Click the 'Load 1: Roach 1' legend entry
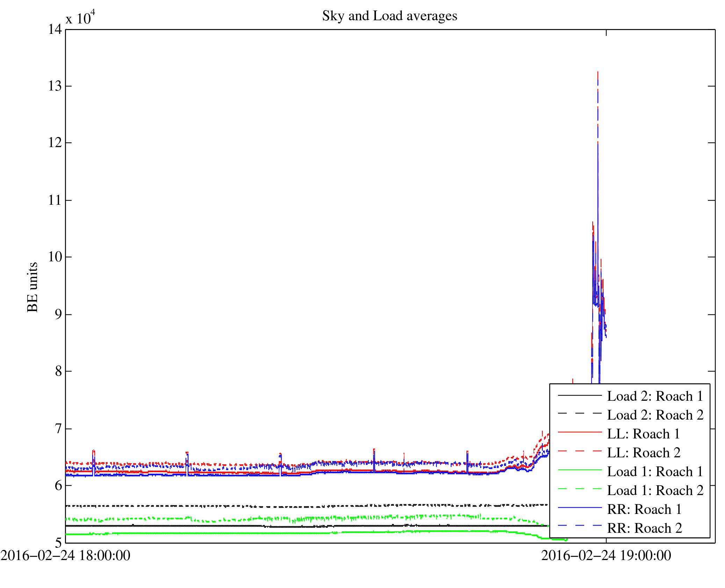Viewport: 725px width, 588px height. [655, 472]
